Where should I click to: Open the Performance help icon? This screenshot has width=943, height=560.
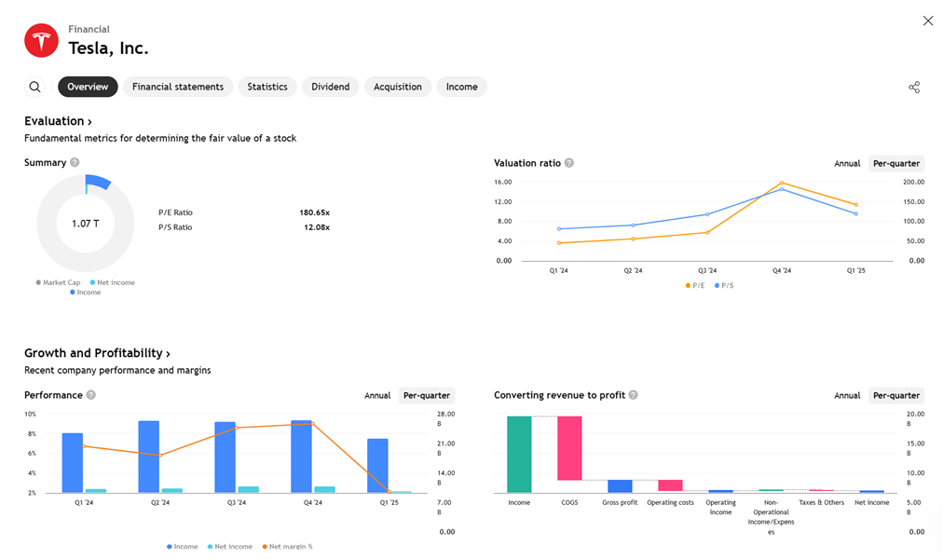[x=90, y=395]
